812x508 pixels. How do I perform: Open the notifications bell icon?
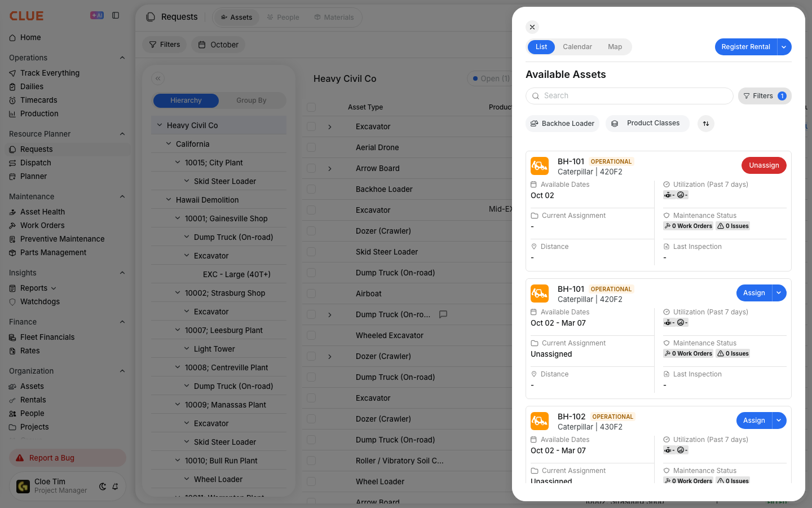coord(115,486)
